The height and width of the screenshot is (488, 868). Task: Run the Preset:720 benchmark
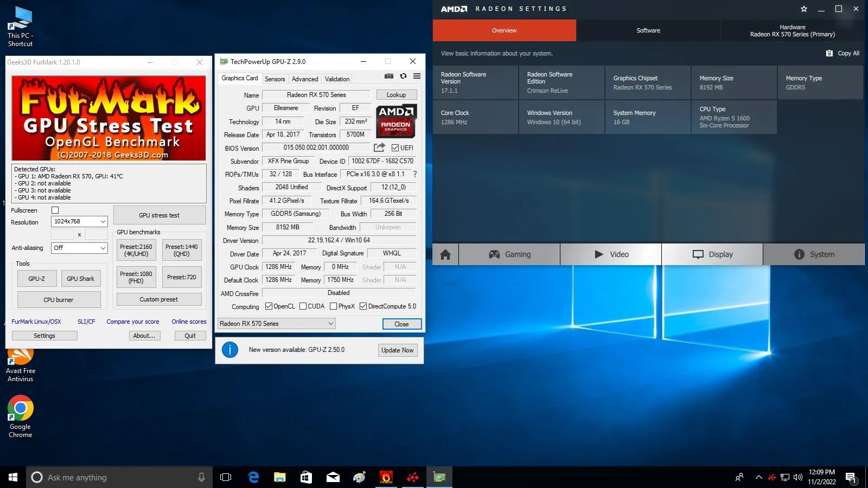click(182, 277)
